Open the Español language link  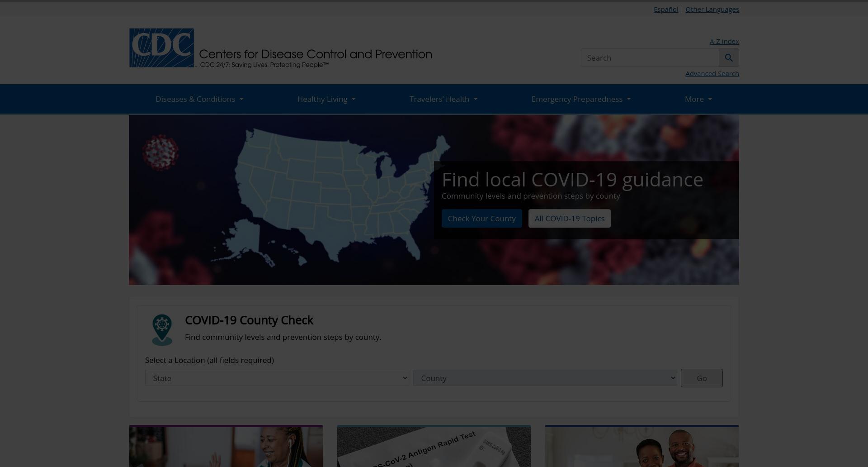point(666,10)
